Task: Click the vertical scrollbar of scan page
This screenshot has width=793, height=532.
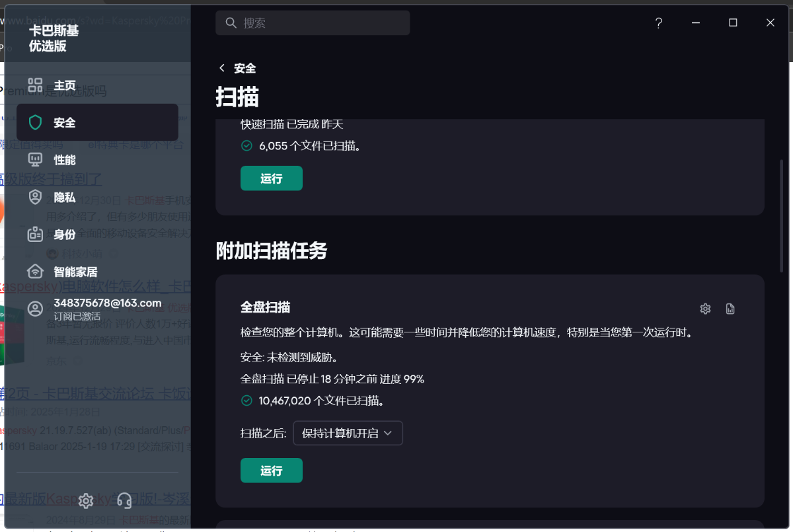Action: pyautogui.click(x=783, y=215)
